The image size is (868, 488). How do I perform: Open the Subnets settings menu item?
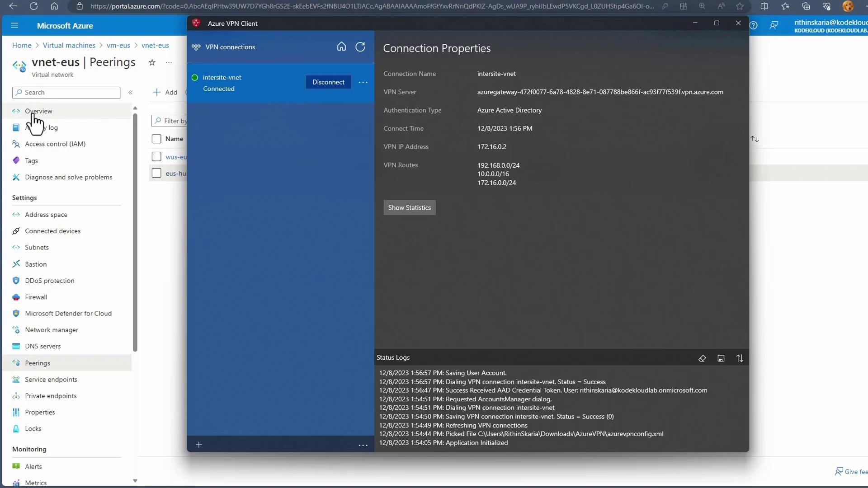coord(37,248)
